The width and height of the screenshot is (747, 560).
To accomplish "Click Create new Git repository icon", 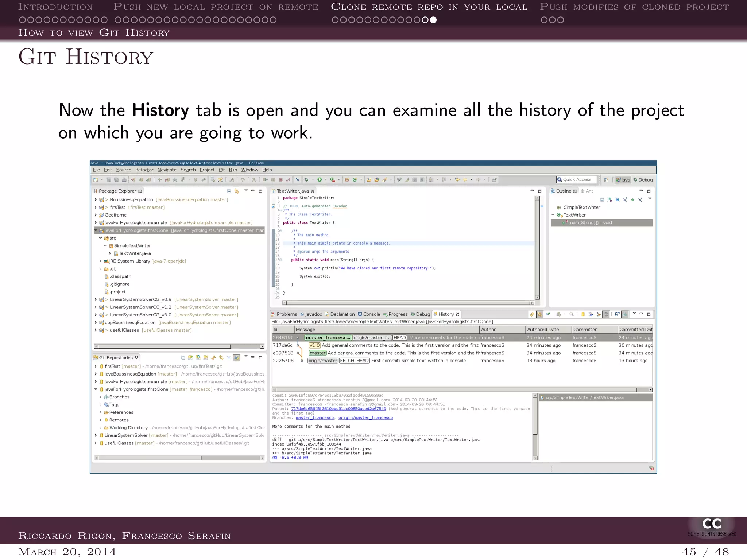I will (x=206, y=358).
